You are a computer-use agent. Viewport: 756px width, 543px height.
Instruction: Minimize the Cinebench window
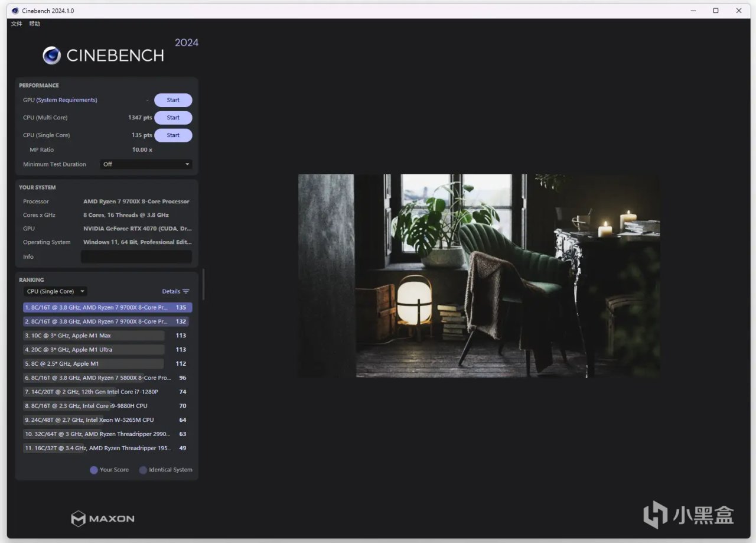[x=693, y=11]
